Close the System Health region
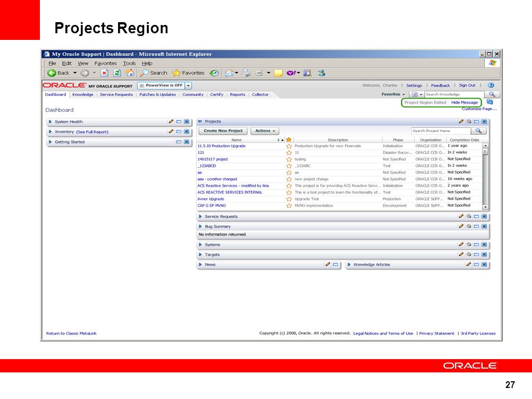The height and width of the screenshot is (399, 532). click(187, 121)
